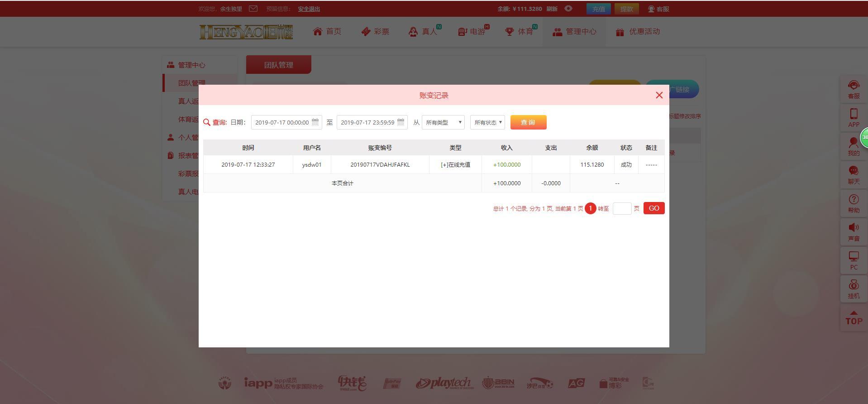
Task: Open the 彩票 lottery menu
Action: click(375, 31)
